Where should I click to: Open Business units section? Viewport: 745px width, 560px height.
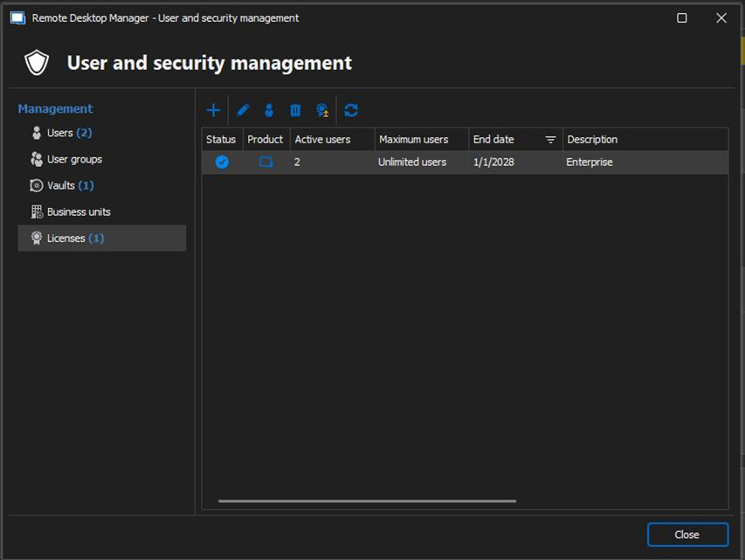pyautogui.click(x=101, y=211)
